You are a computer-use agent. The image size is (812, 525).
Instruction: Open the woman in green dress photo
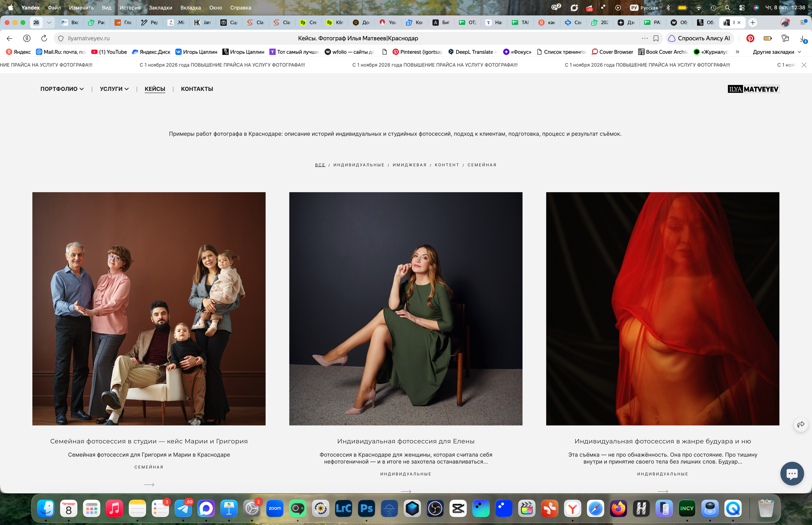point(406,309)
